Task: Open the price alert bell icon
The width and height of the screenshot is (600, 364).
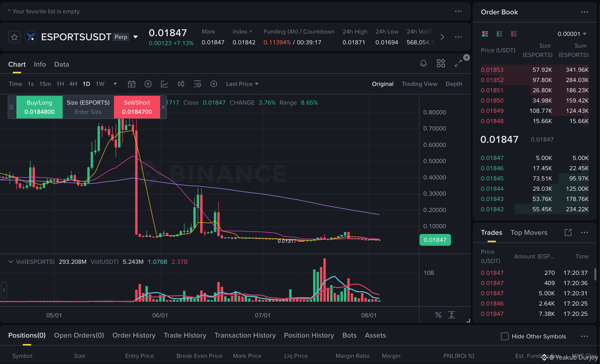Action: coord(423,63)
